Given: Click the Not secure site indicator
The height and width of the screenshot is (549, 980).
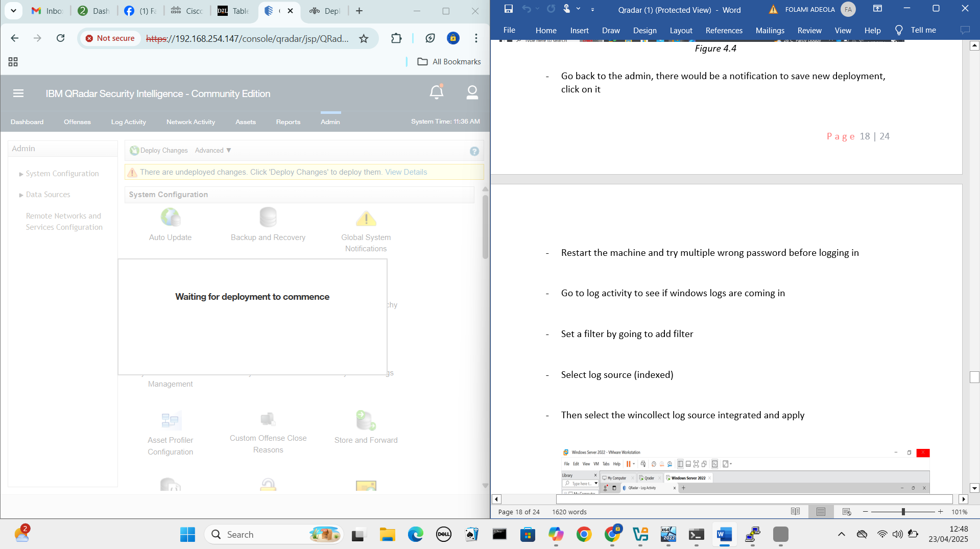Looking at the screenshot, I should point(110,38).
